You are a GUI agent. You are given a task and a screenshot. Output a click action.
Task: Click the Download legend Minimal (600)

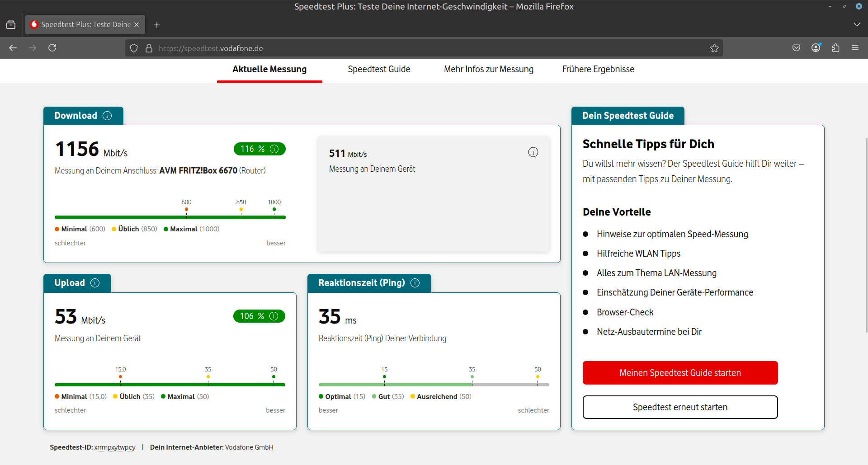[x=80, y=229]
